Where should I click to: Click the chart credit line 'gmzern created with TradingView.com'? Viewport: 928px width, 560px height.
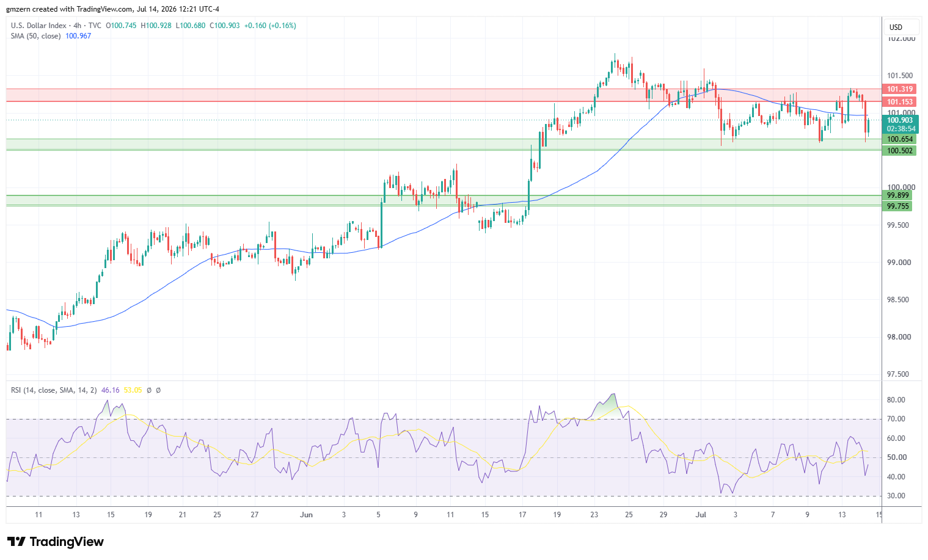pos(70,9)
